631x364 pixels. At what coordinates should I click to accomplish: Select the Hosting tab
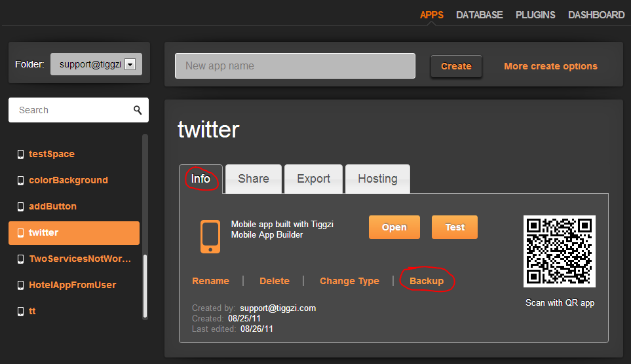pyautogui.click(x=377, y=179)
